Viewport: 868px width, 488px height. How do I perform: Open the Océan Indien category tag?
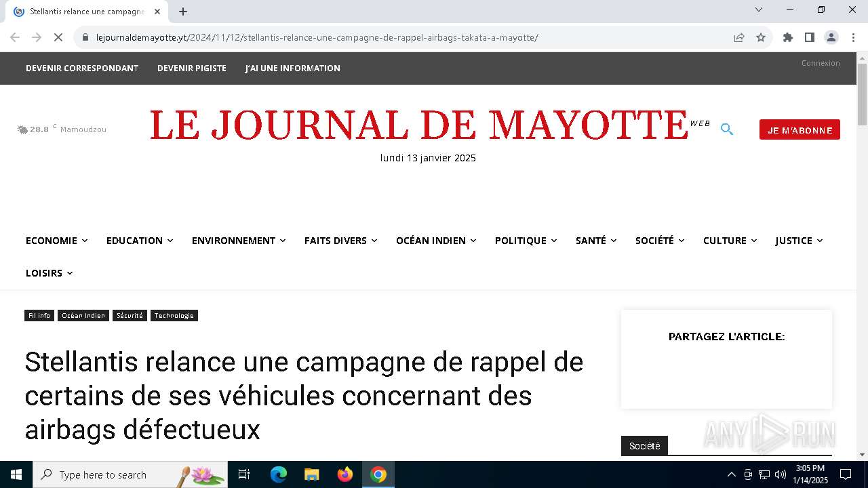(x=83, y=316)
